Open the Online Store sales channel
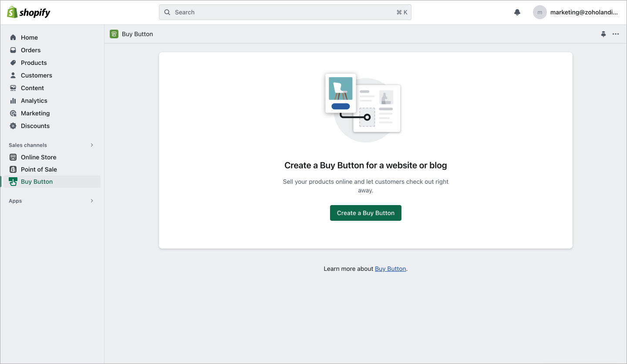627x364 pixels. point(52,157)
